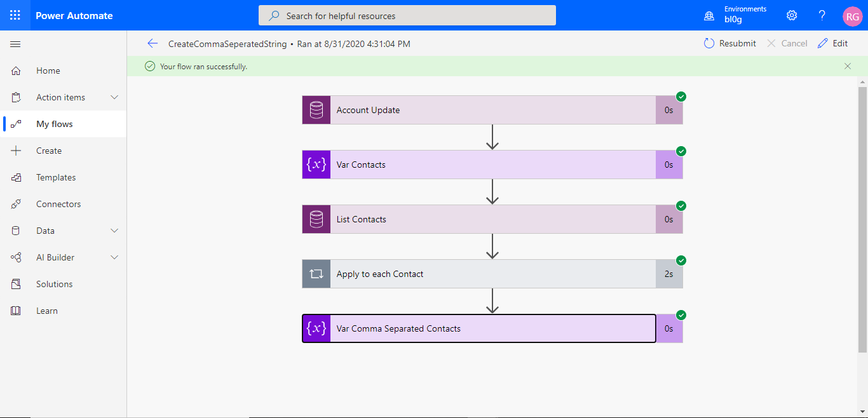Expand the Data menu chevron
The height and width of the screenshot is (418, 868).
click(115, 231)
